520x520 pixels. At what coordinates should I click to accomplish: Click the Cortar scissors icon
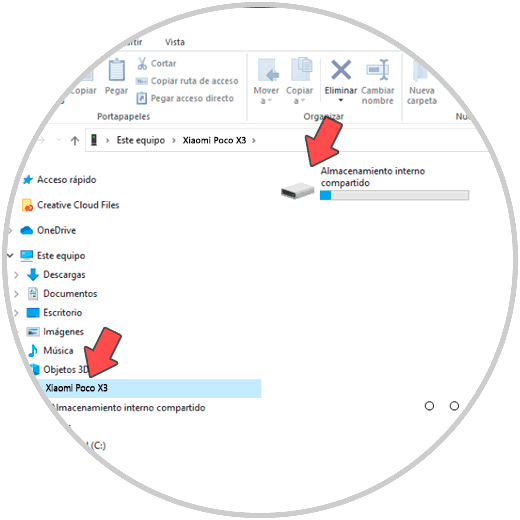[x=142, y=63]
